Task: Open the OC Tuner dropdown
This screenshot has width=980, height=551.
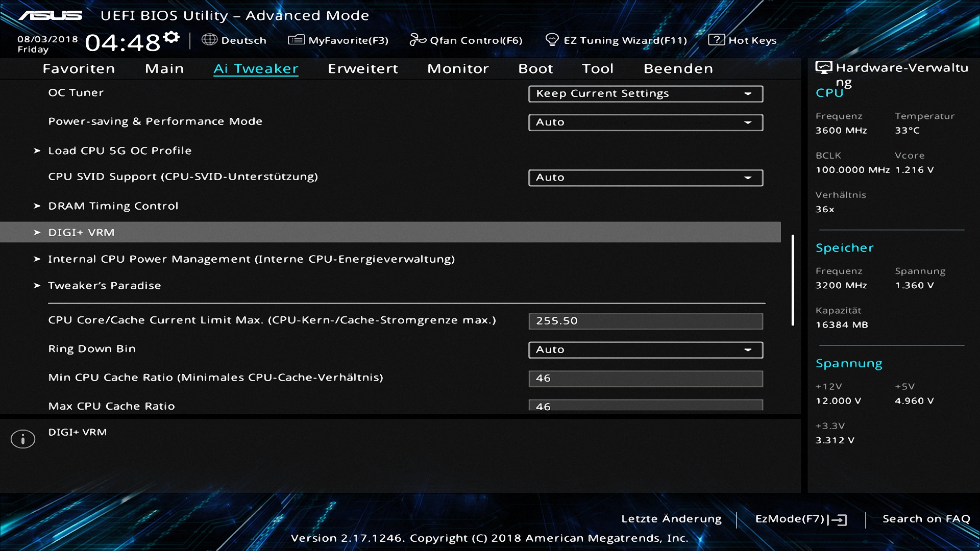Action: point(645,94)
